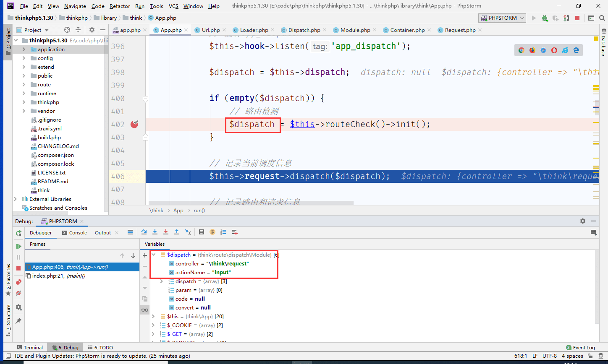Open the Event Log
Viewport: 608px width, 364px height.
pos(581,347)
